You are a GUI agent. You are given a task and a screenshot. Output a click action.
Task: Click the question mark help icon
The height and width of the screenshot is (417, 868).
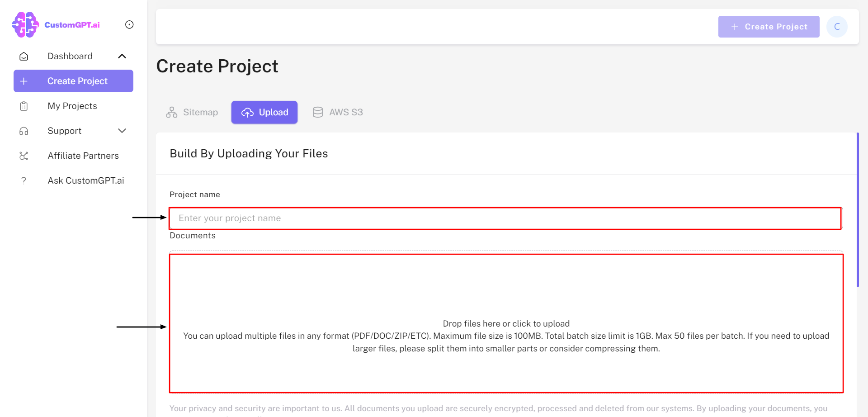pyautogui.click(x=24, y=181)
